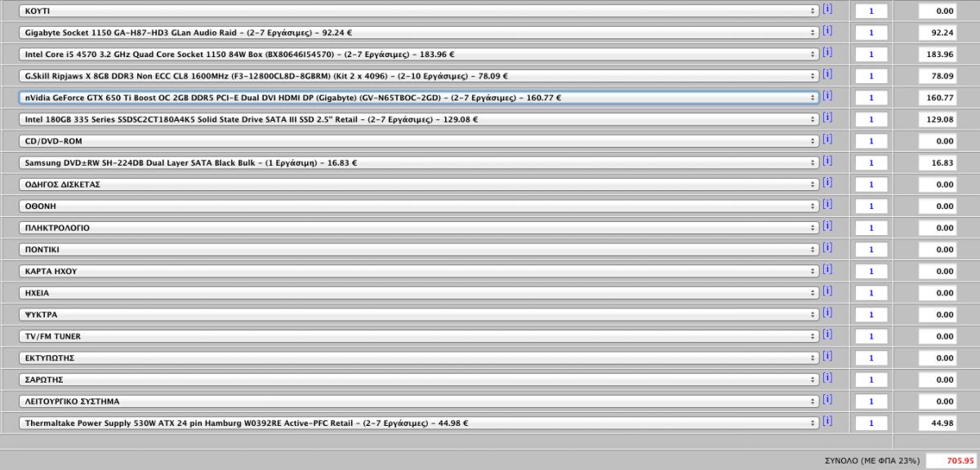The height and width of the screenshot is (470, 980).
Task: Click the quantity field for ΟΘΟΝΗ
Action: 871,206
